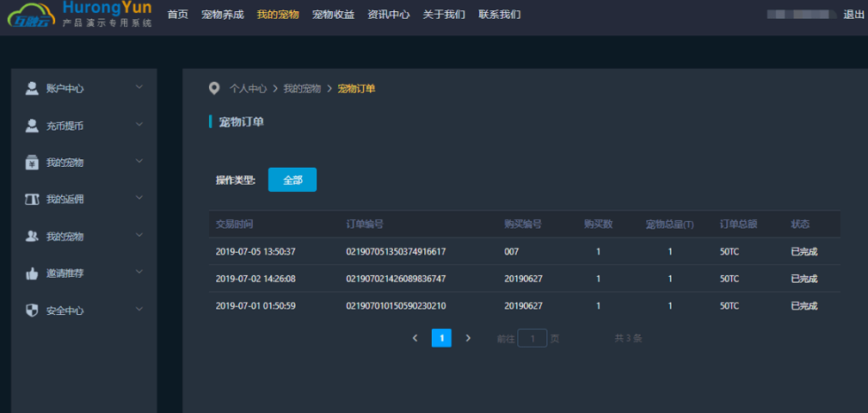Select 我的宠物 in top navigation
868x413 pixels.
[x=278, y=15]
